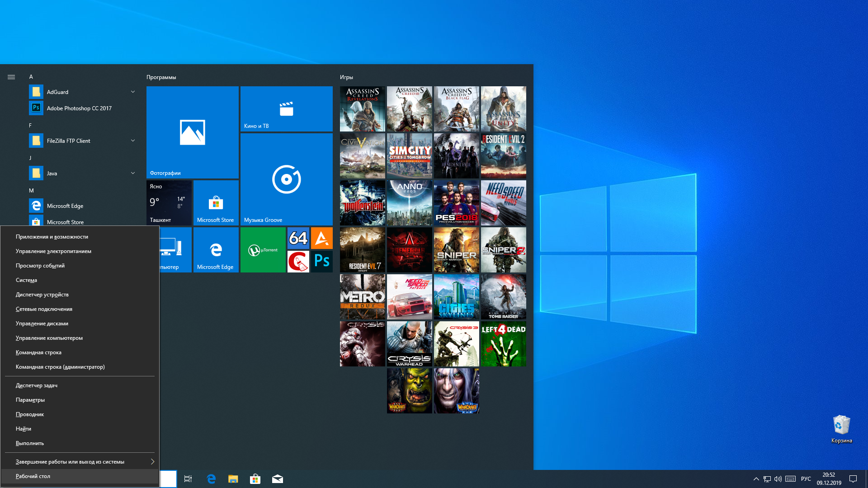Image resolution: width=868 pixels, height=488 pixels.
Task: Launch the Wolfenstein game tile
Action: click(363, 203)
